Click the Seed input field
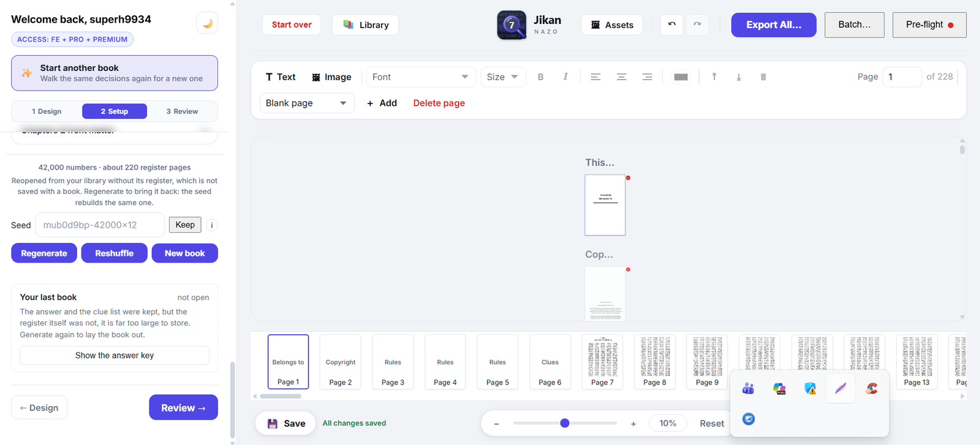Image resolution: width=980 pixels, height=445 pixels. 100,225
